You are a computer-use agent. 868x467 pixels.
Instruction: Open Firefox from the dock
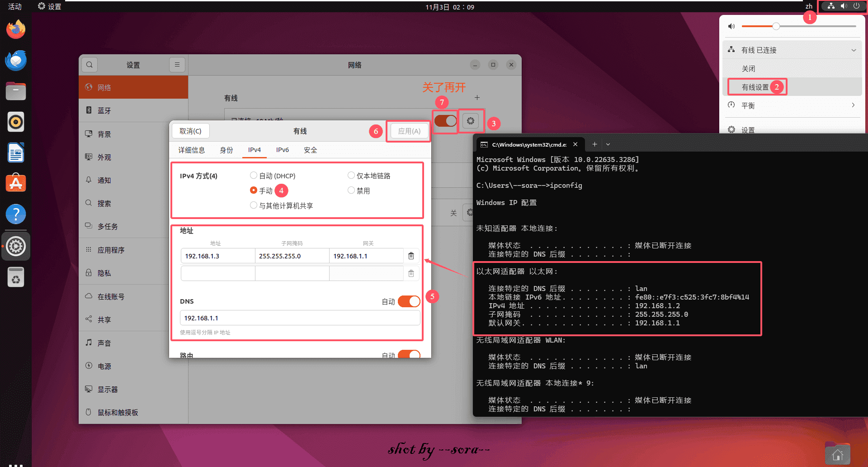(16, 29)
